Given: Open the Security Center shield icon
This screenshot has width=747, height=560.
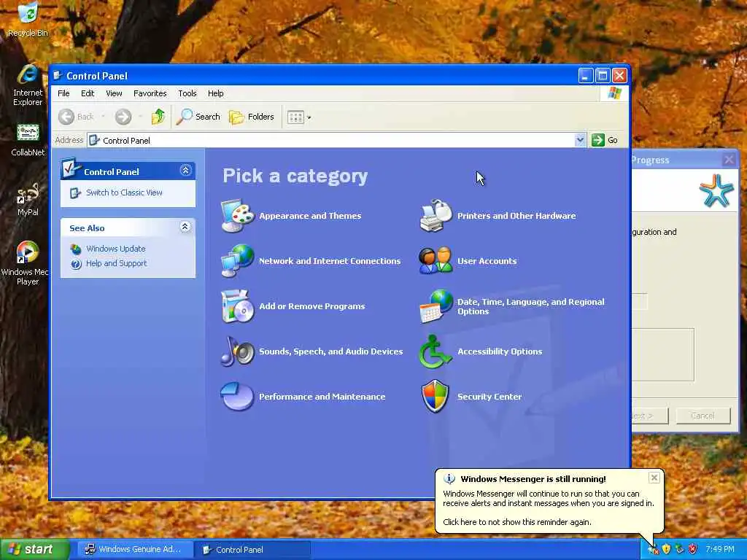Looking at the screenshot, I should 435,396.
